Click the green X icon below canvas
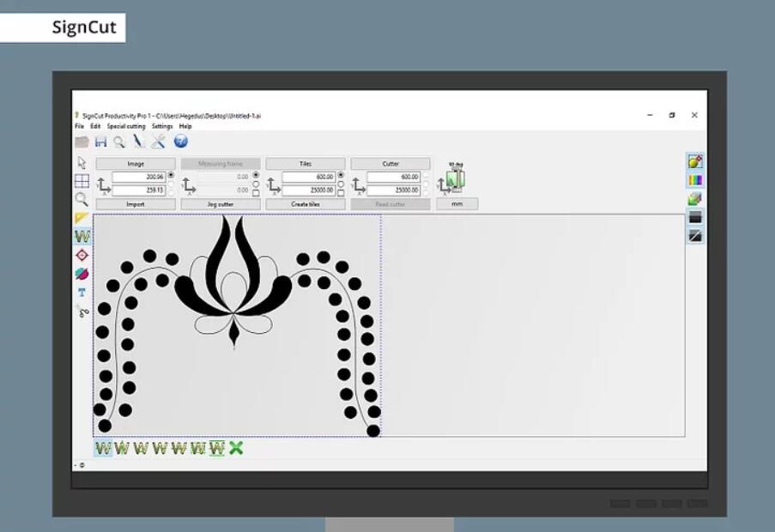 [x=236, y=448]
